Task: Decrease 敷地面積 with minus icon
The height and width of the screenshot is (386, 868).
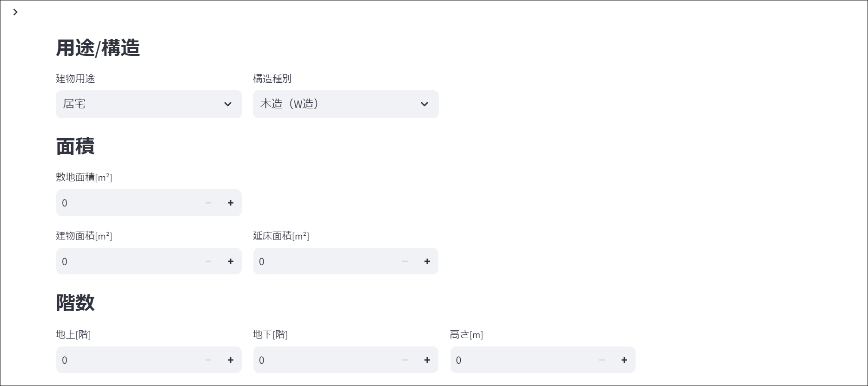Action: [208, 203]
